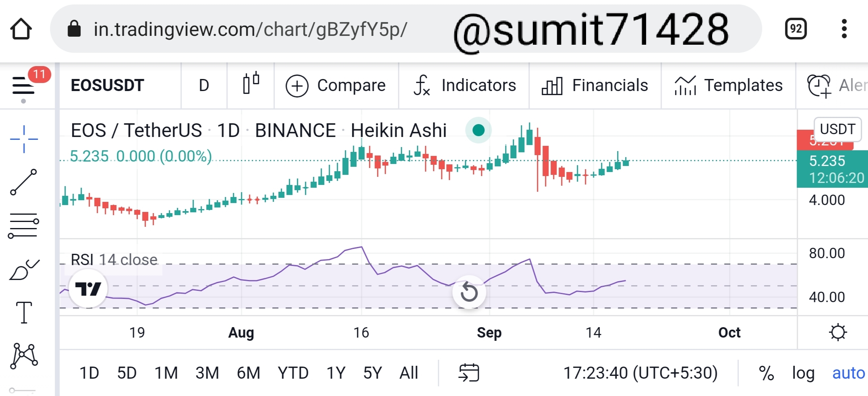The width and height of the screenshot is (868, 396).
Task: Click the USDT currency label
Action: point(838,129)
